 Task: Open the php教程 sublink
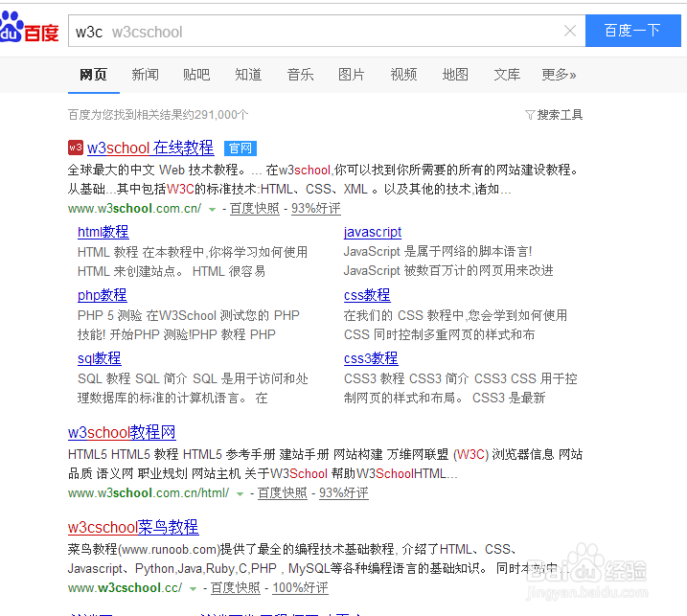click(103, 295)
